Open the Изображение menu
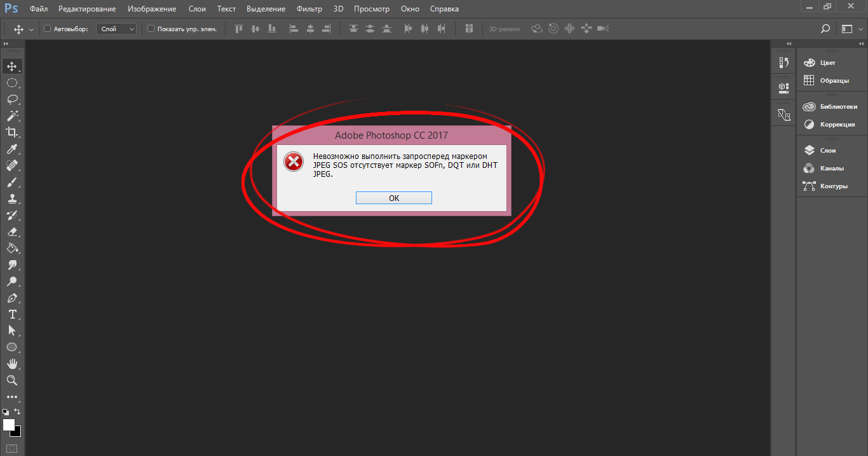This screenshot has width=868, height=456. pyautogui.click(x=152, y=9)
